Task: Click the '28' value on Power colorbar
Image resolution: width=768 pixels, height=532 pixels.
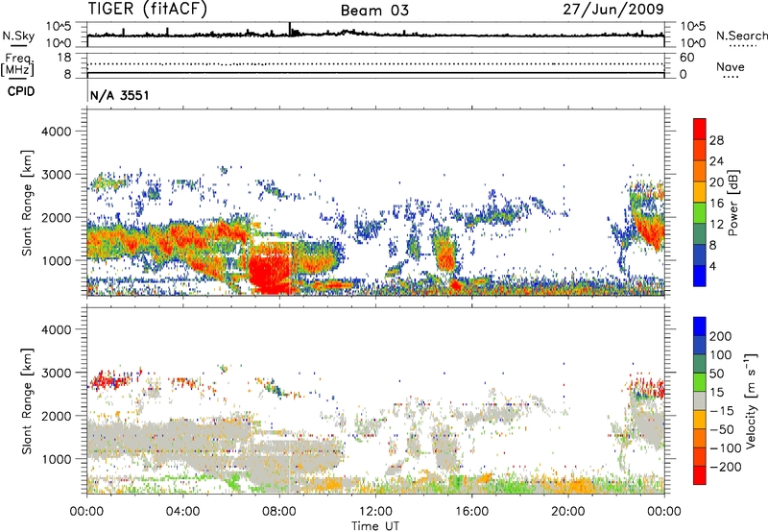Action: (716, 140)
